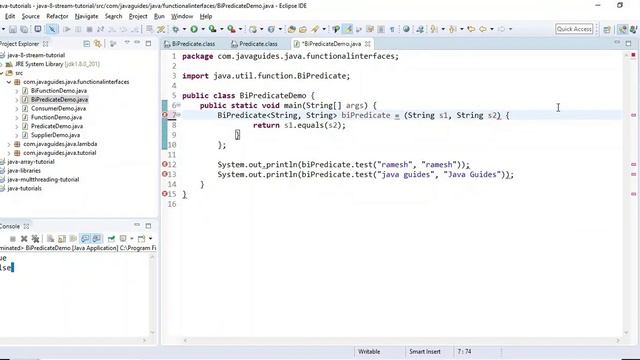The height and width of the screenshot is (360, 640).
Task: Click the Open Type icon
Action: tap(291, 29)
